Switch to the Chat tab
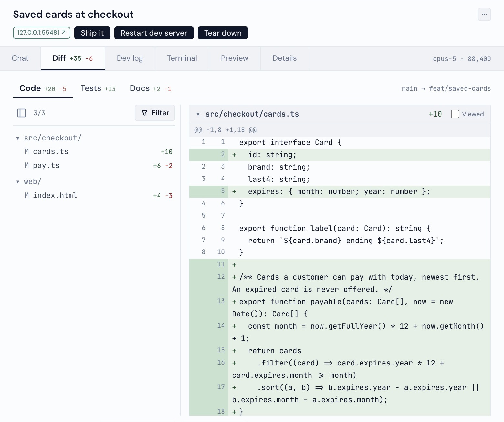The width and height of the screenshot is (504, 422). coord(20,58)
